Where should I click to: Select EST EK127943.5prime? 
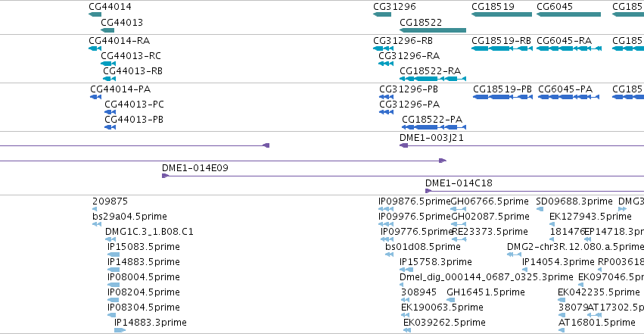552,224
